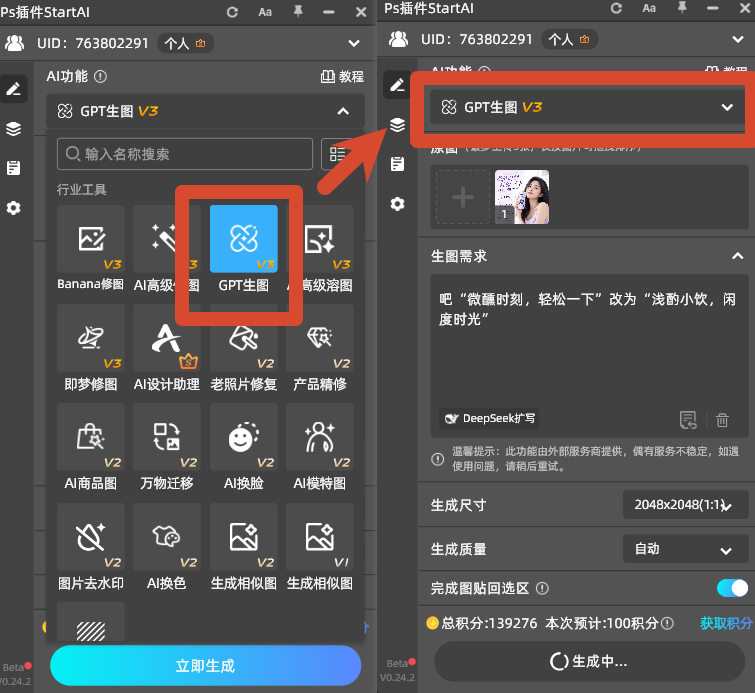This screenshot has width=755, height=693.
Task: Open settings gear in left panel sidebar
Action: (x=13, y=208)
